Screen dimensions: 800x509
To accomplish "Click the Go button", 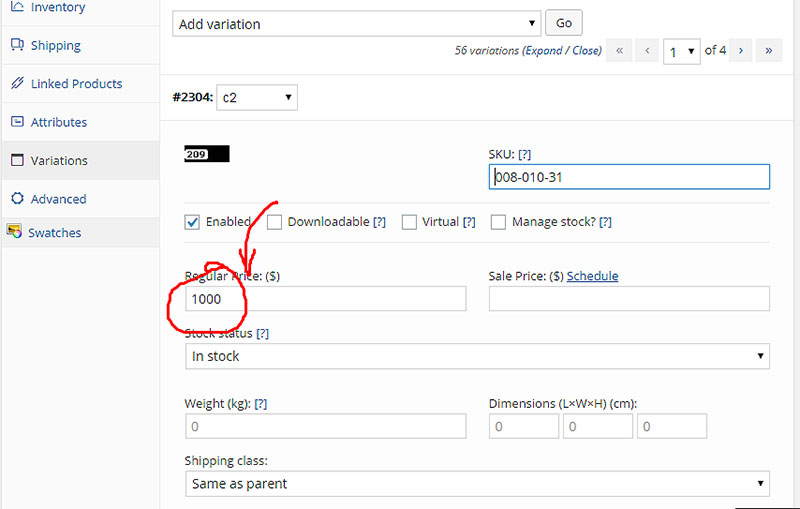I will coord(563,23).
